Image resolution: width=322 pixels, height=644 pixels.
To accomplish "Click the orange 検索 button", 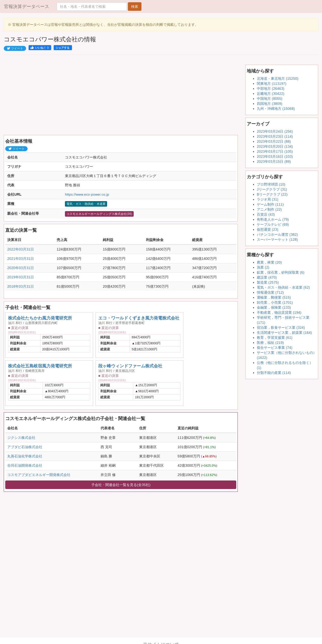I will (135, 7).
